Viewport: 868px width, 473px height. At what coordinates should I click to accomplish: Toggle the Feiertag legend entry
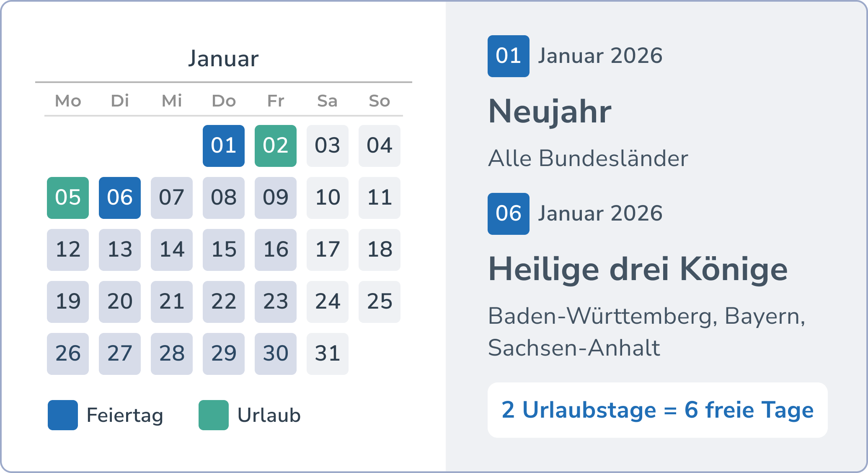(x=124, y=415)
